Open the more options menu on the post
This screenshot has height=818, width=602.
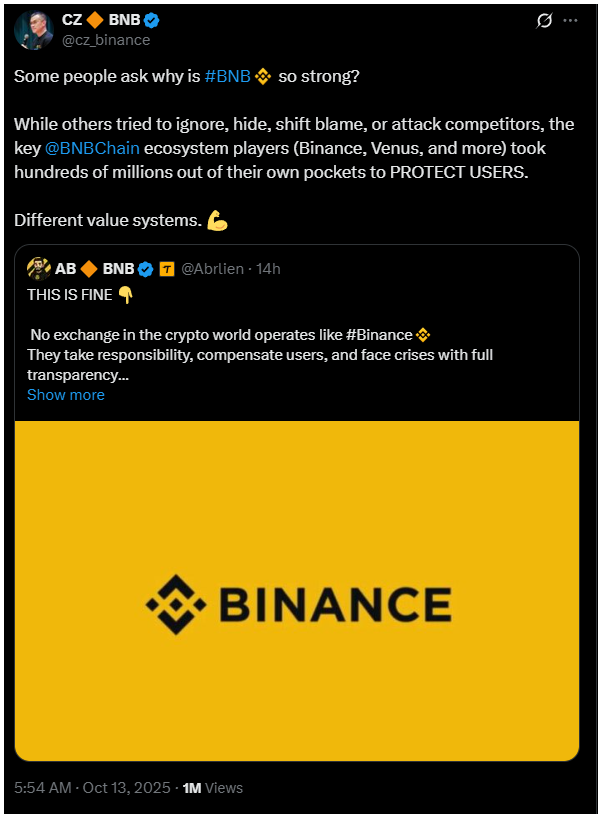click(573, 21)
